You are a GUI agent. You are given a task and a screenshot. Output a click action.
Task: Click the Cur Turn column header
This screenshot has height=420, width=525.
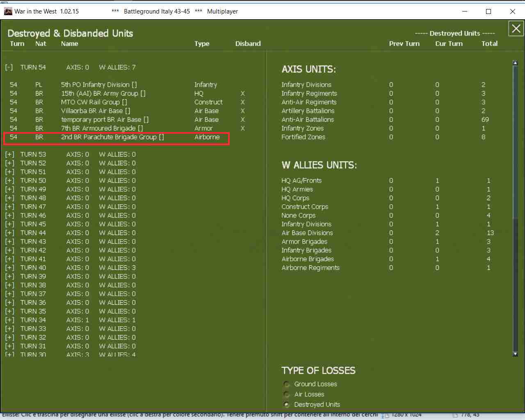tap(449, 44)
